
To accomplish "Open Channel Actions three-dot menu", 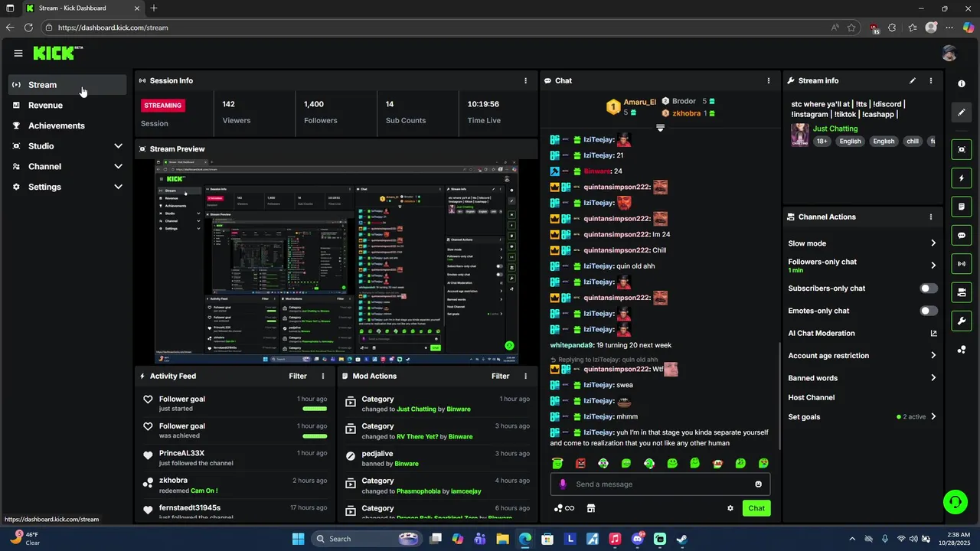I will pos(931,217).
